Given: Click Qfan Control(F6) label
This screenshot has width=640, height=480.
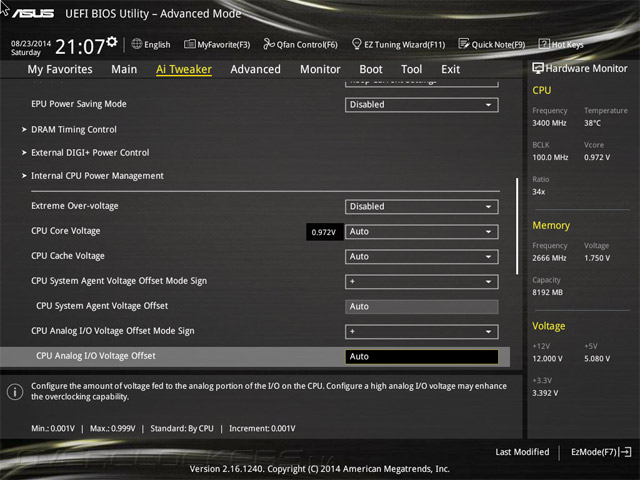Looking at the screenshot, I should pyautogui.click(x=307, y=44).
